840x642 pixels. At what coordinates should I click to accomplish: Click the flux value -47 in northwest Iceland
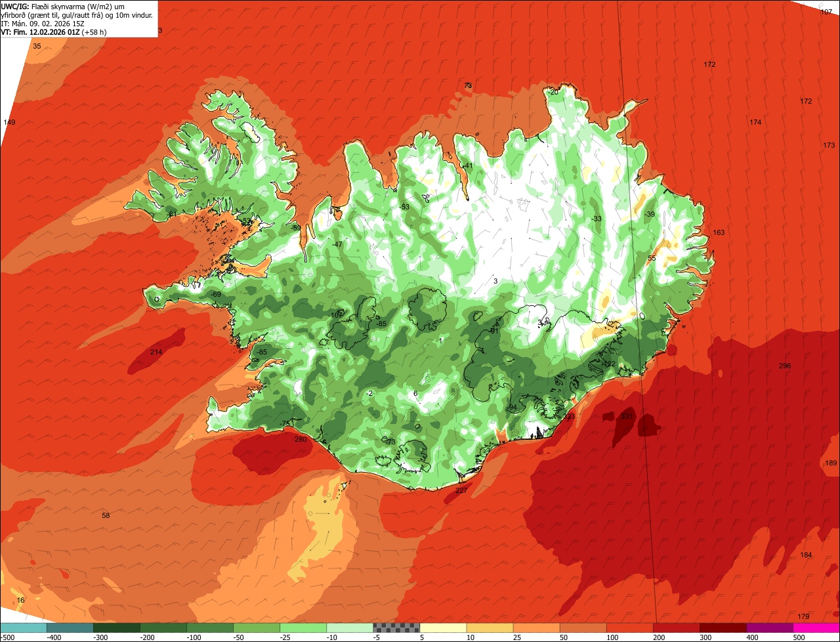[337, 244]
